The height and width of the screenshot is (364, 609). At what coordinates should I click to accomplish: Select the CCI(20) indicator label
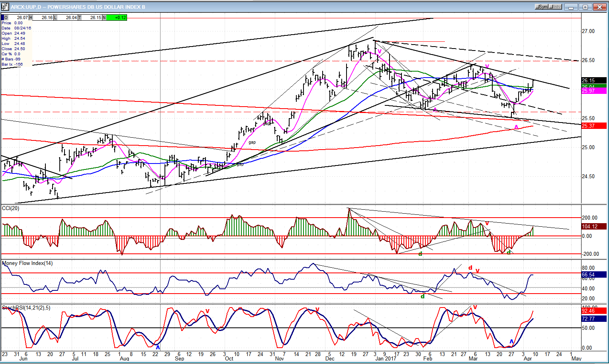(11, 208)
